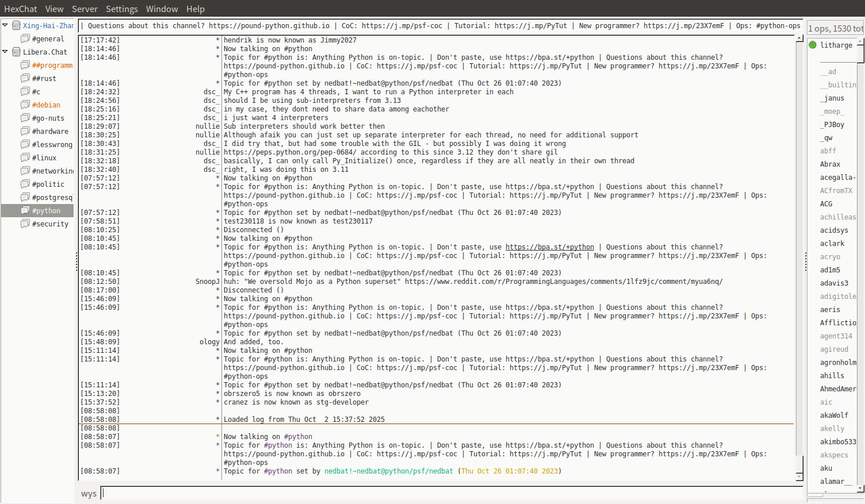Screen dimensions: 865x504
Task: Open the Server menu
Action: [x=85, y=9]
